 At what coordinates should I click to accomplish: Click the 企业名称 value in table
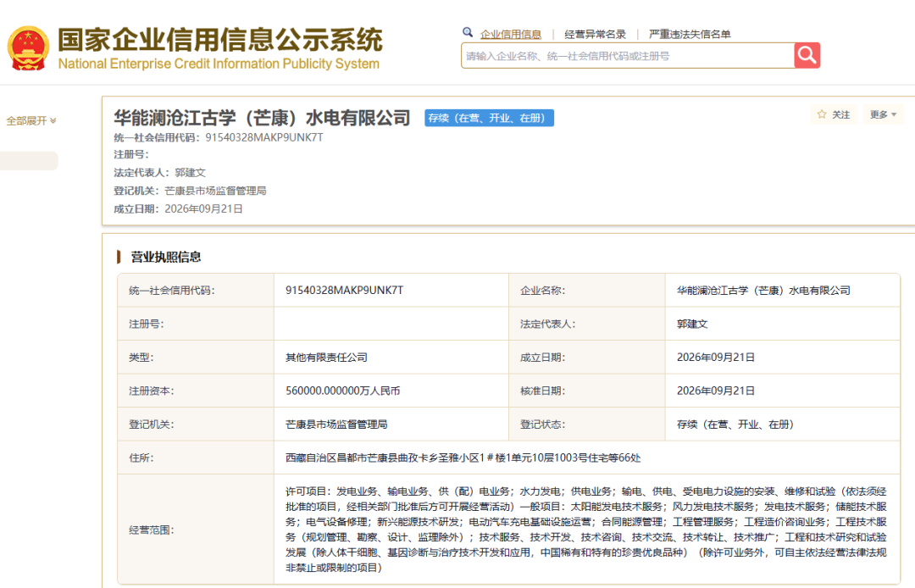tap(763, 291)
